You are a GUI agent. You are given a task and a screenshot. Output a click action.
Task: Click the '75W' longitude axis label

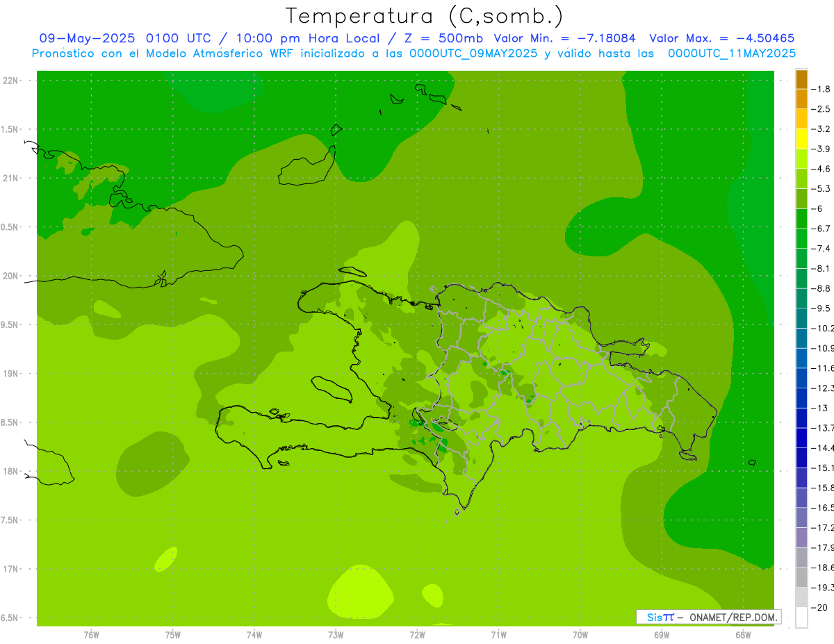point(172,634)
